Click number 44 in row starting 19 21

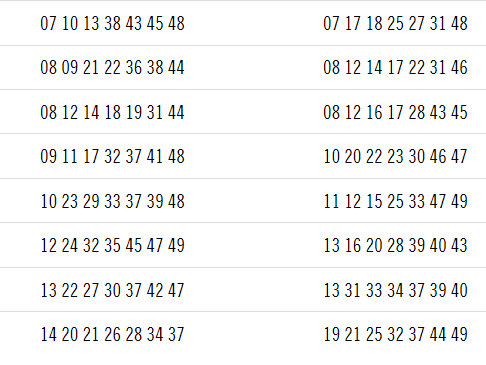click(438, 334)
